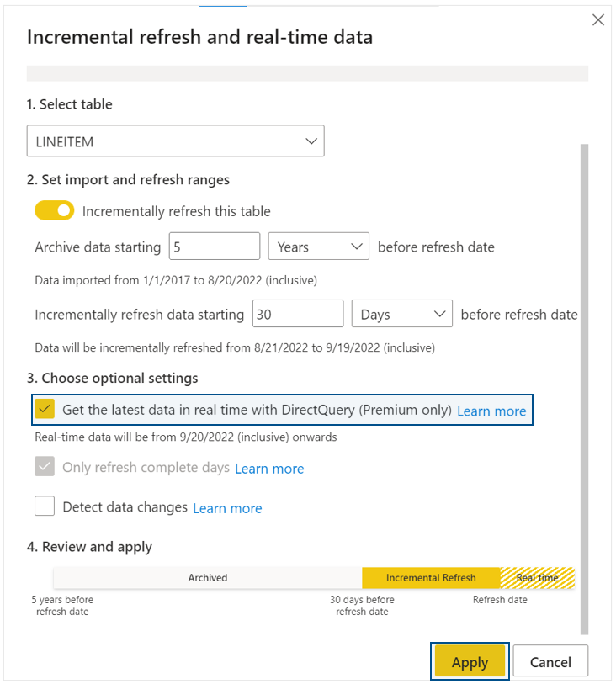Open Learn more link for DirectQuery

click(491, 411)
